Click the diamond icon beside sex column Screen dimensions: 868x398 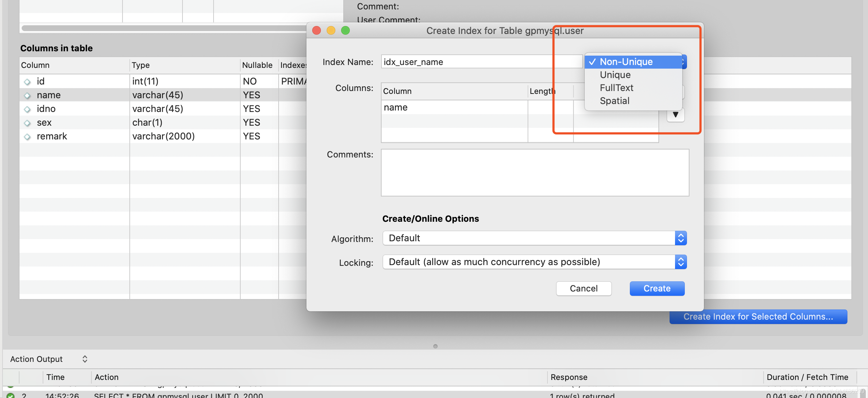pyautogui.click(x=27, y=123)
